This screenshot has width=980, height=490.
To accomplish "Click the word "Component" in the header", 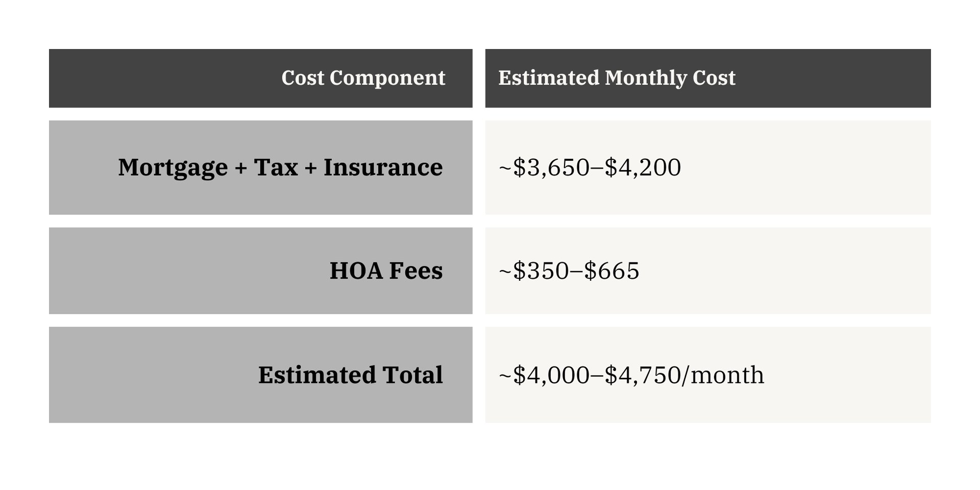I will [x=387, y=78].
